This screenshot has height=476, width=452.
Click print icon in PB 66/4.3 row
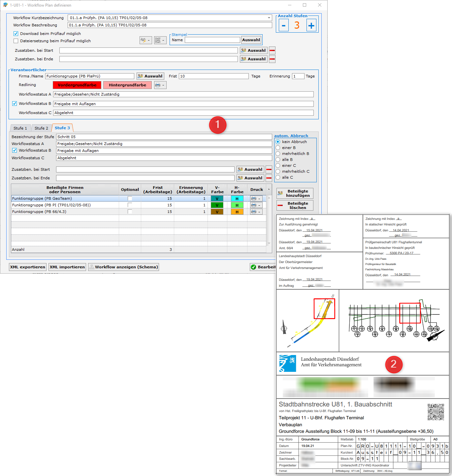(x=256, y=212)
